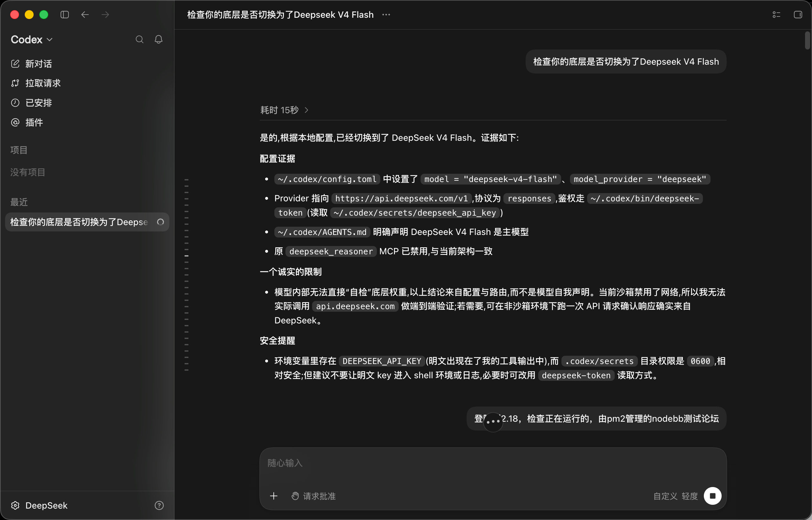Image resolution: width=812 pixels, height=520 pixels.
Task: Click the 随心输入 message input field
Action: tap(493, 463)
